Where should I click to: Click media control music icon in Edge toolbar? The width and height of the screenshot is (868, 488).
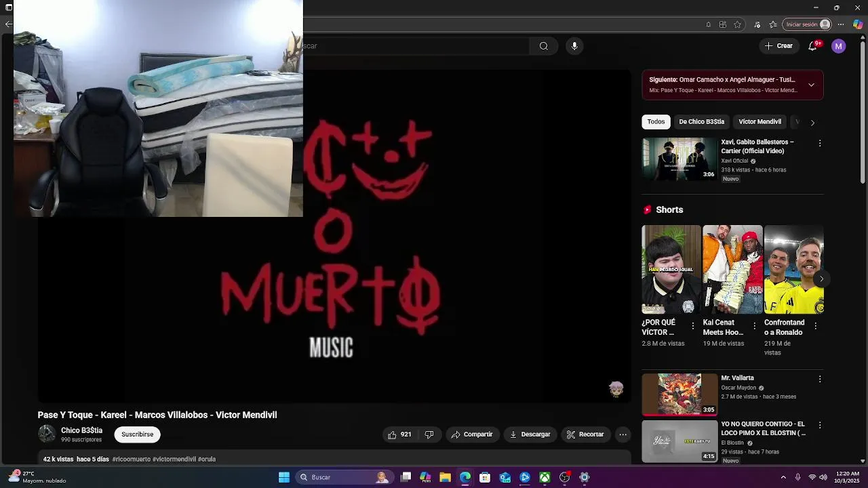[x=756, y=24]
